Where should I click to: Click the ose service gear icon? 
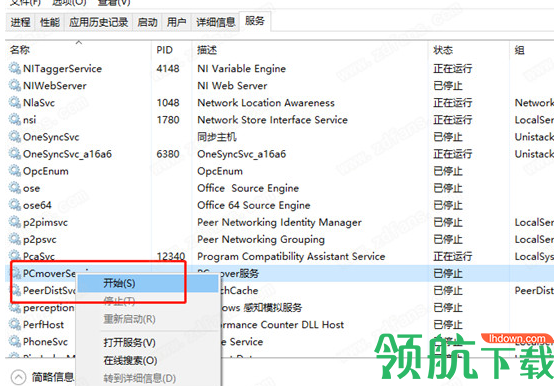(14, 188)
